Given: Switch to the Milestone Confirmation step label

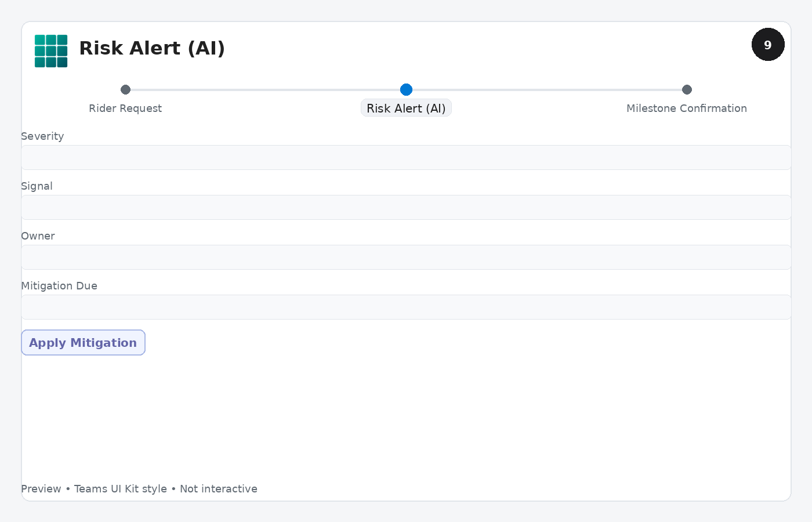Looking at the screenshot, I should pos(687,108).
